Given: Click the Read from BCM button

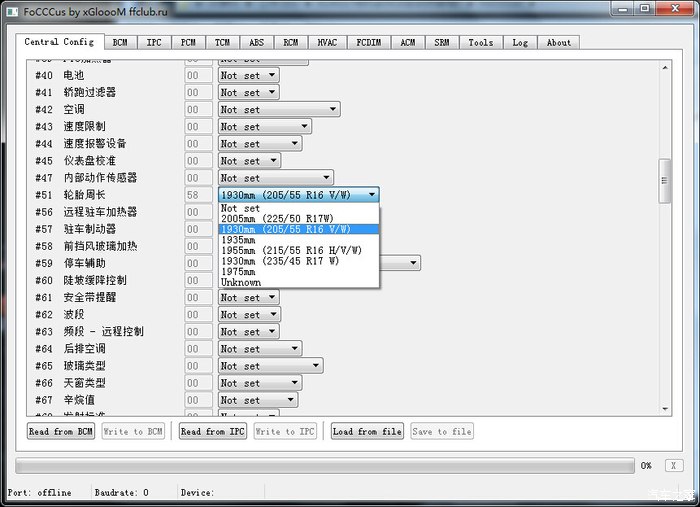Looking at the screenshot, I should coord(61,431).
